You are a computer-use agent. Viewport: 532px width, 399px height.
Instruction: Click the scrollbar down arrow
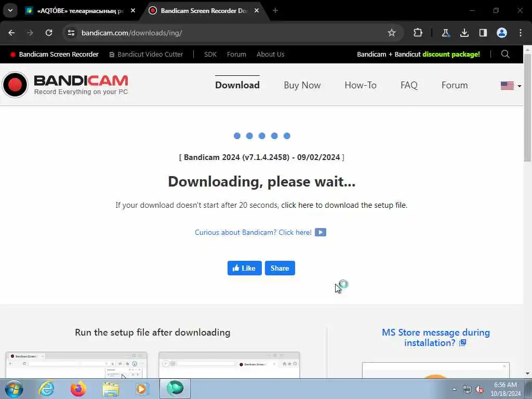pos(527,374)
